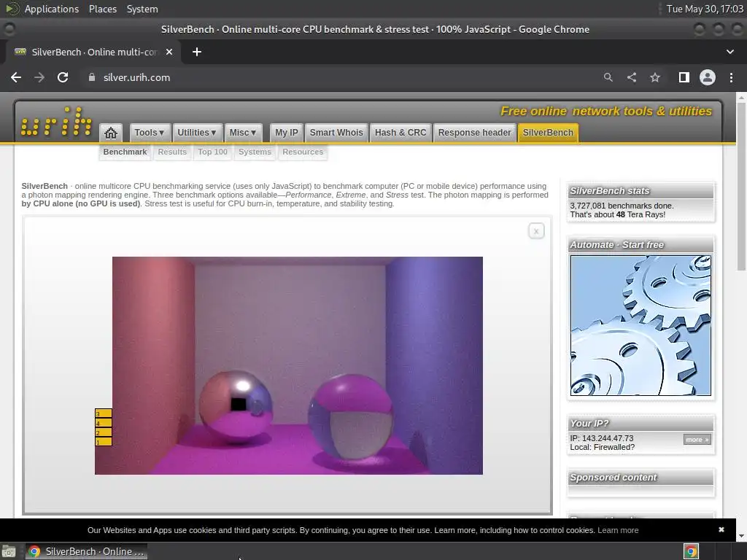747x560 pixels.
Task: Click the Sponsored content heading
Action: (x=613, y=477)
